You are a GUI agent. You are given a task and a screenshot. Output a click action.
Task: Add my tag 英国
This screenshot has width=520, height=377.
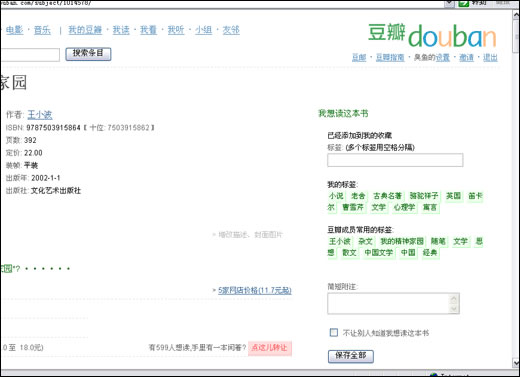click(x=453, y=196)
